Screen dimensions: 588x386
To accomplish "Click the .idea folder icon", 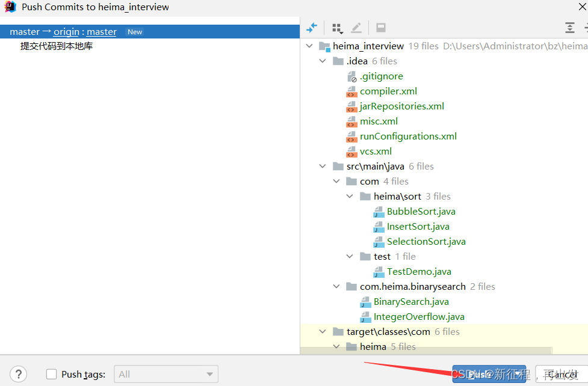I will tap(338, 61).
